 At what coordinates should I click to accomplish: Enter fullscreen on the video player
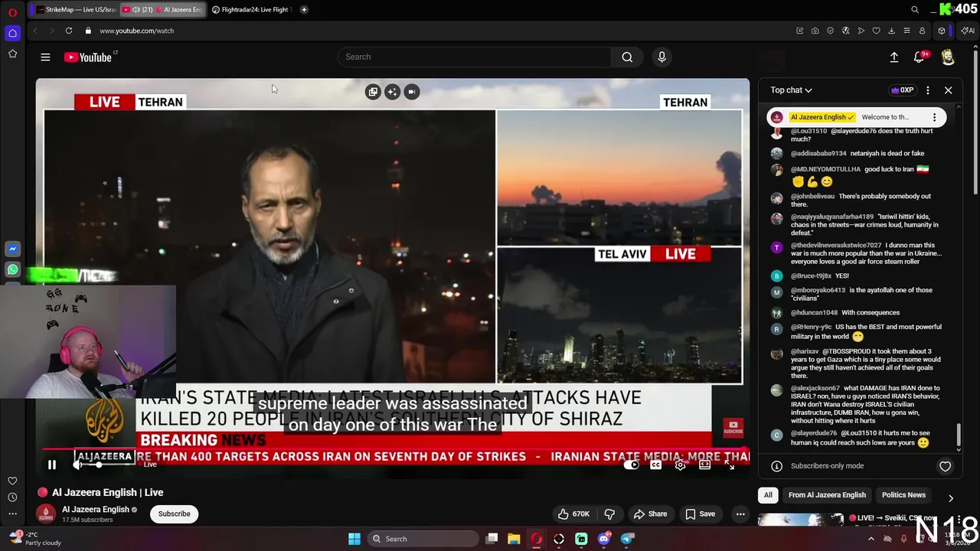tap(729, 465)
